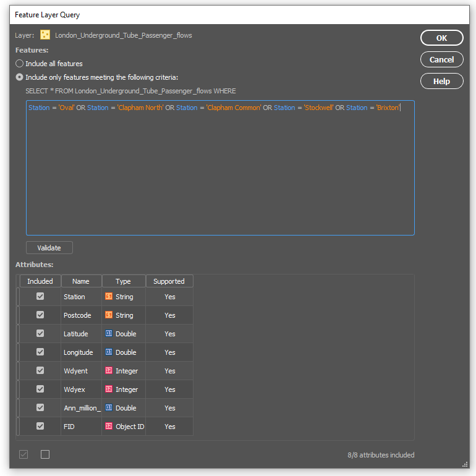Click the uncheck-all attributes icon at the bottom
476x476 pixels.
tap(45, 454)
